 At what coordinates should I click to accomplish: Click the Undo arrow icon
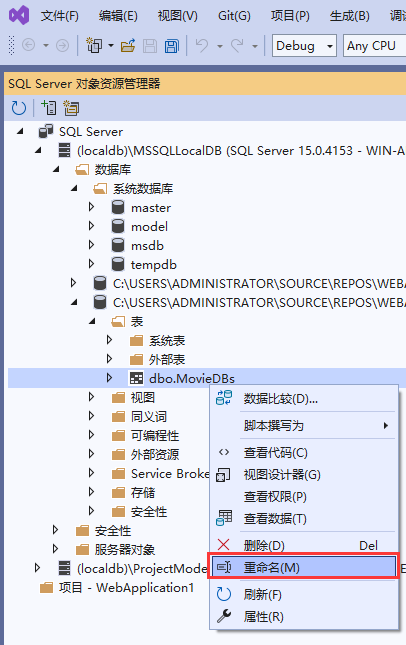click(x=202, y=46)
